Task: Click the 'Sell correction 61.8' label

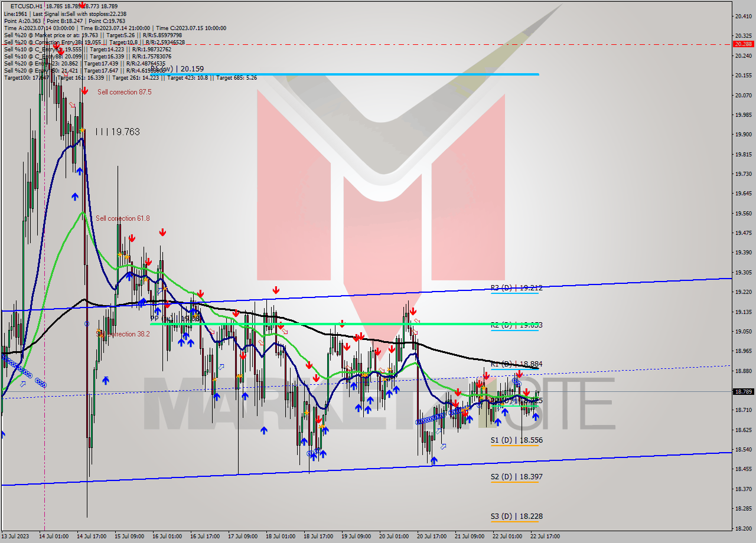Action: pyautogui.click(x=122, y=218)
